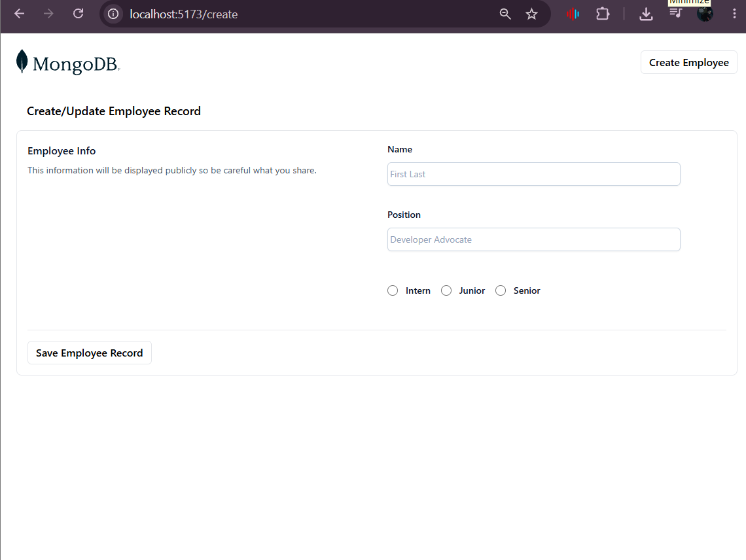The image size is (746, 560).
Task: Click Save Employee Record button
Action: (90, 353)
